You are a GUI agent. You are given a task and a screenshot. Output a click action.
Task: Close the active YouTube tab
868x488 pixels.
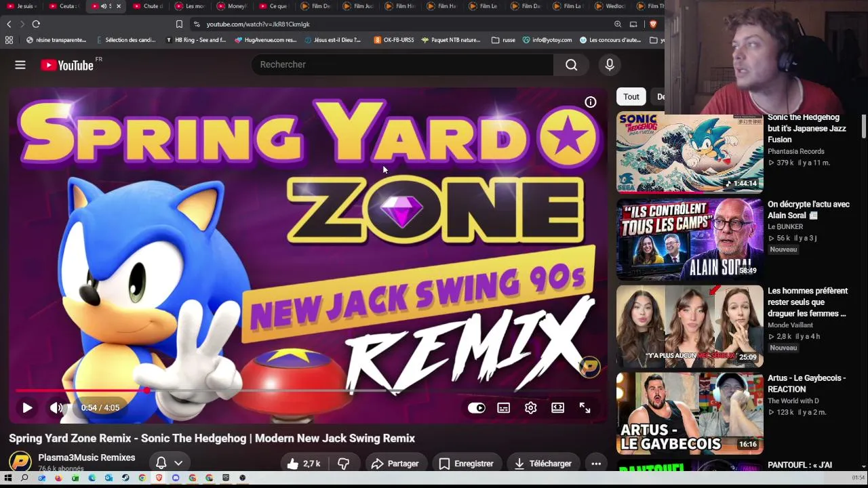118,6
